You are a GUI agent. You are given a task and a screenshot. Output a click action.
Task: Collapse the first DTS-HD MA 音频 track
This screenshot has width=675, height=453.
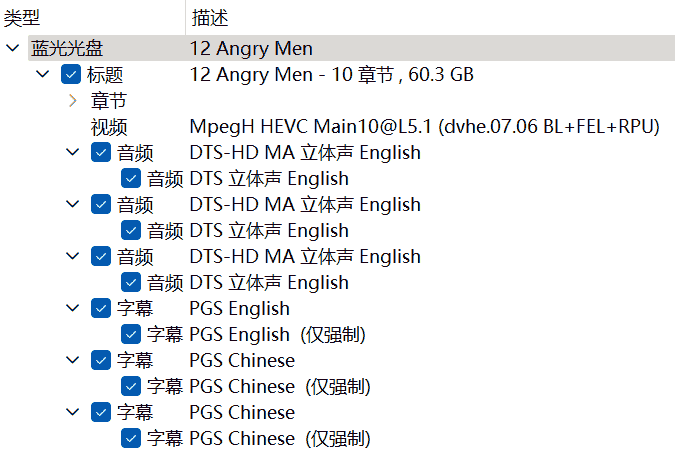point(73,153)
